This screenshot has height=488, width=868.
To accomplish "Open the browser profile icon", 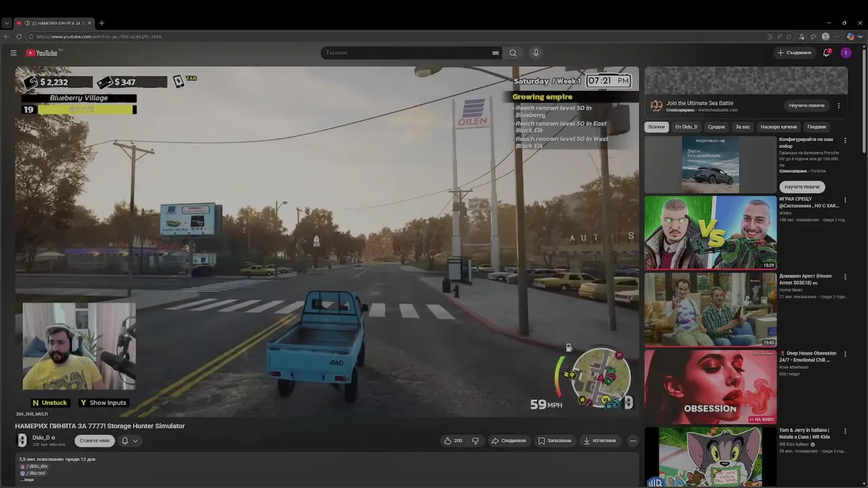I will 825,37.
